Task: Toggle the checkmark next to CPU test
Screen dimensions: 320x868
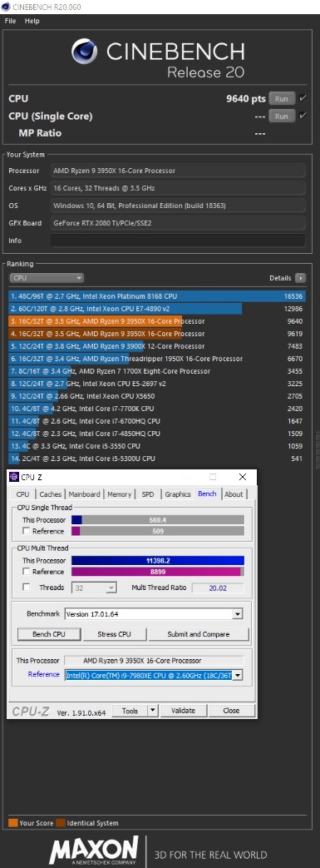Action: 303,98
